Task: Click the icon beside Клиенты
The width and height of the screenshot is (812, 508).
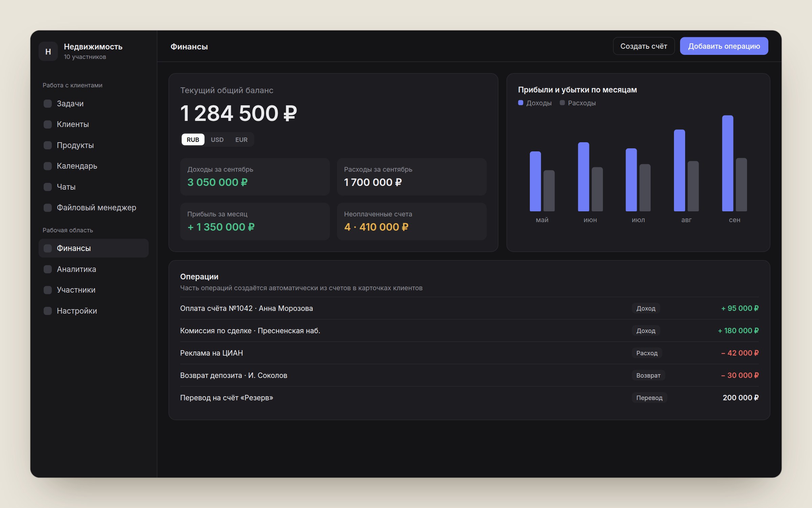Action: (x=48, y=124)
